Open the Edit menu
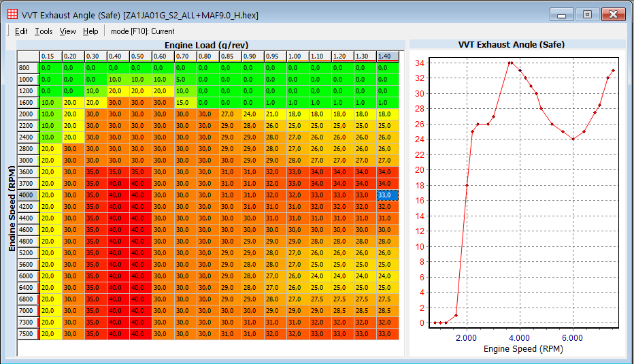 point(21,31)
